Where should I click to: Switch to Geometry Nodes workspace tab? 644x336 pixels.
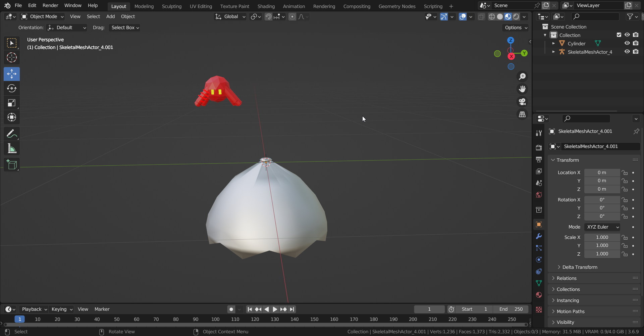point(397,6)
